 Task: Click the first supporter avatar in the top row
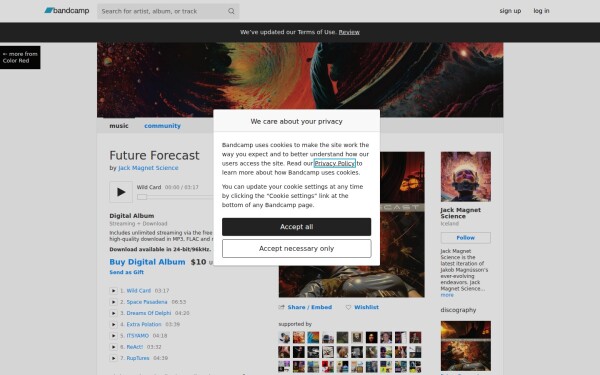tap(284, 338)
